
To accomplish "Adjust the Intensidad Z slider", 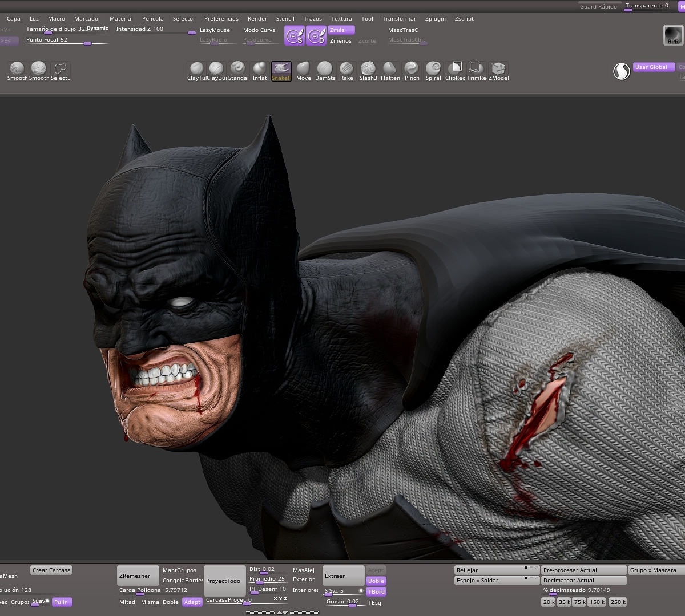I will (155, 30).
